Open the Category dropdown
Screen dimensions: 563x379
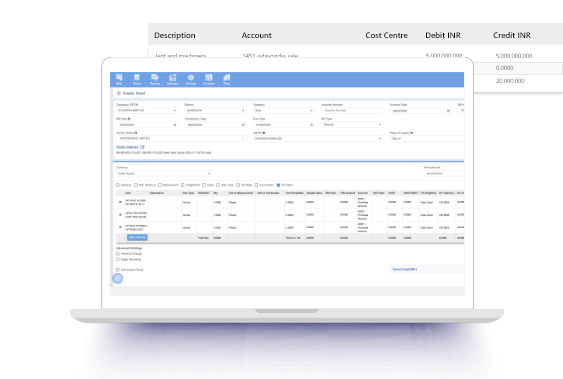point(283,111)
